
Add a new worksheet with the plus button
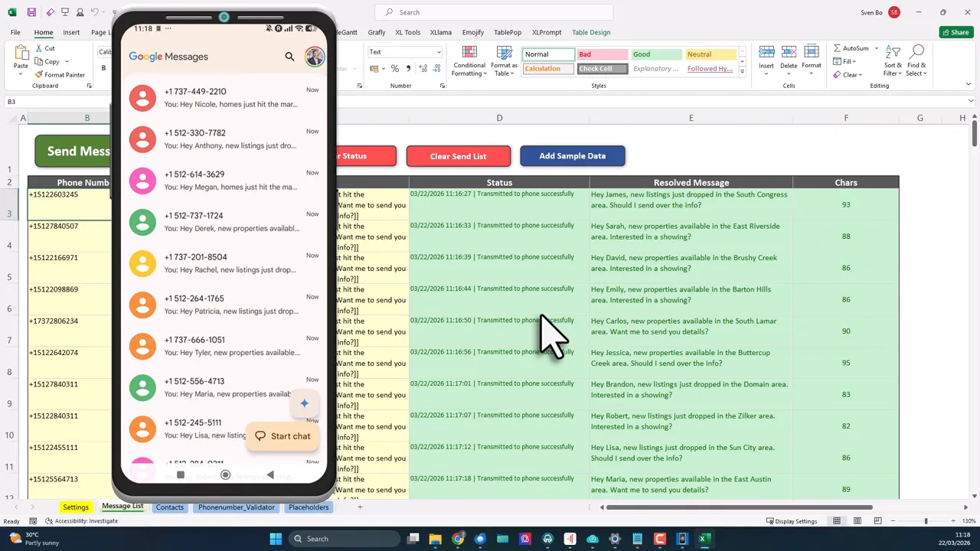(x=360, y=507)
